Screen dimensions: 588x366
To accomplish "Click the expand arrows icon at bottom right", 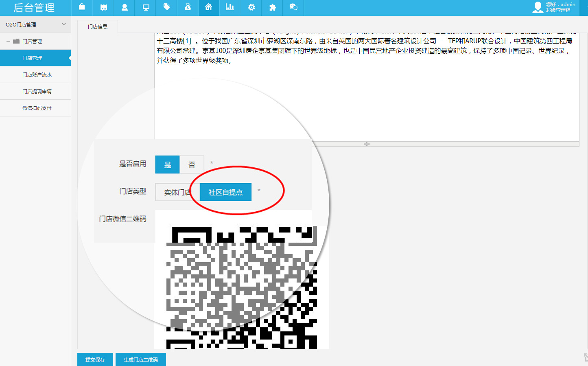I will [x=586, y=357].
